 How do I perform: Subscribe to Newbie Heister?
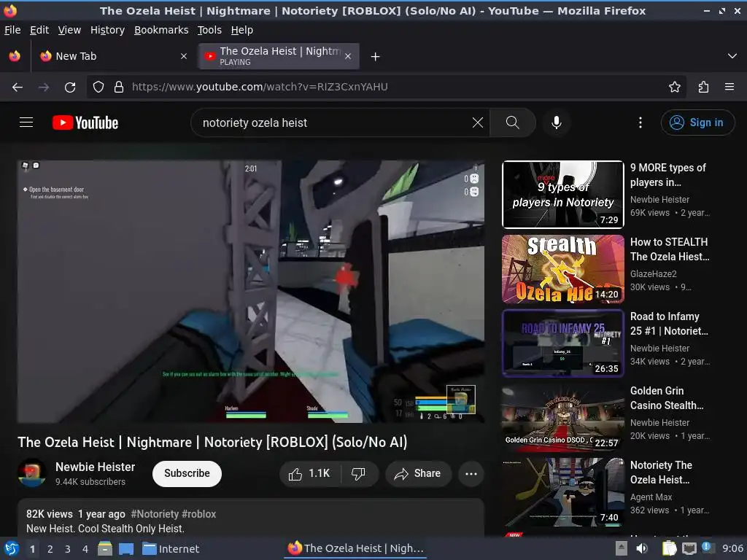pyautogui.click(x=187, y=473)
